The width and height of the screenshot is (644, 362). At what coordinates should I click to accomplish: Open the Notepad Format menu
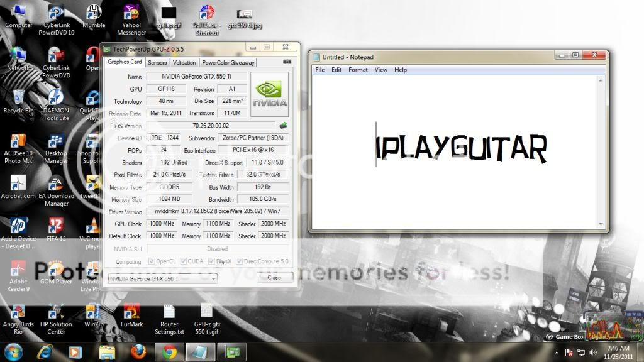(x=358, y=70)
